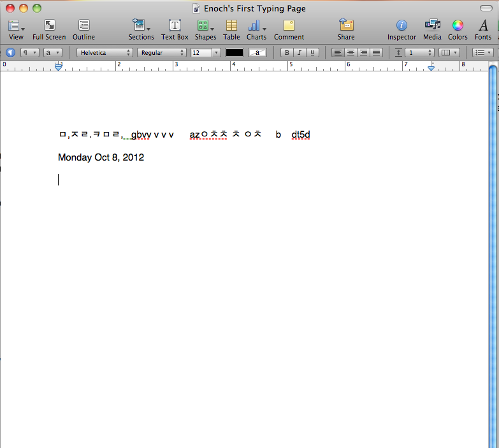
Task: Click the right margin marker on ruler
Action: [431, 67]
